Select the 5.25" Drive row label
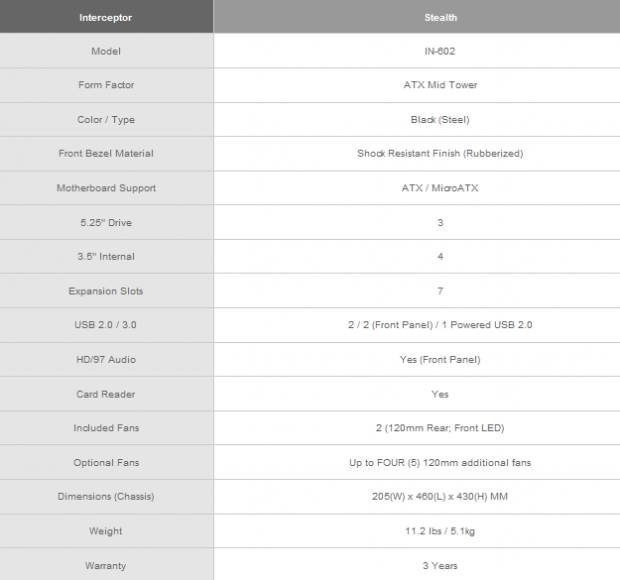This screenshot has height=580, width=620. point(106,223)
